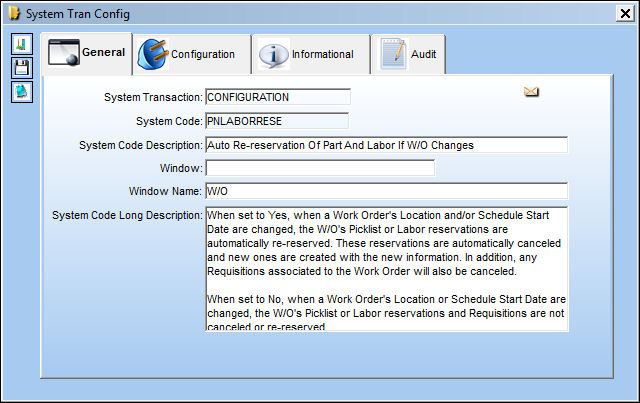Close the System Tran Config window

click(x=625, y=13)
